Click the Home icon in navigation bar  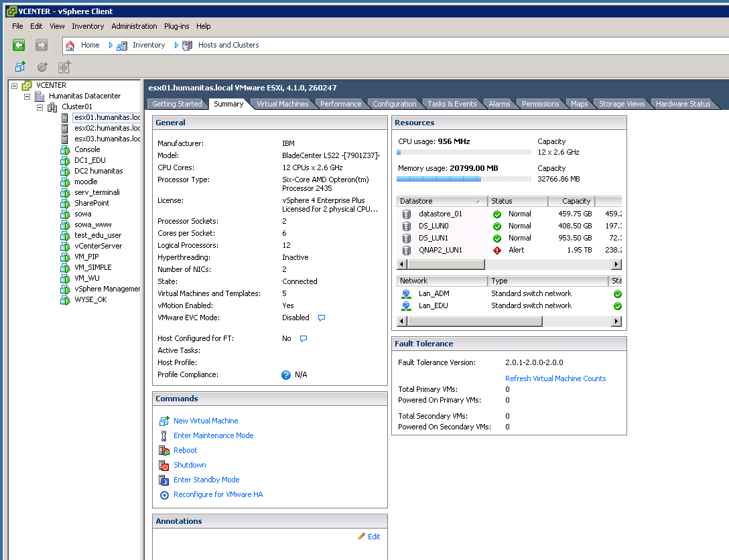[70, 45]
